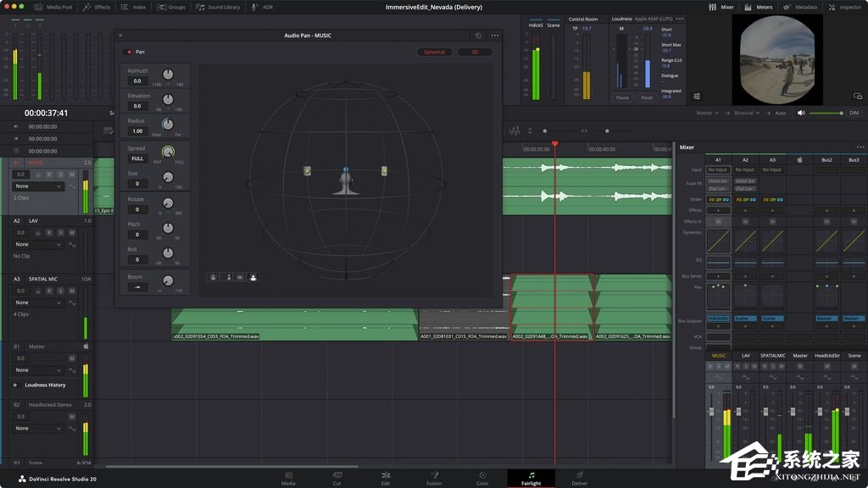
Task: Click the Azimuth knob
Action: [x=168, y=75]
